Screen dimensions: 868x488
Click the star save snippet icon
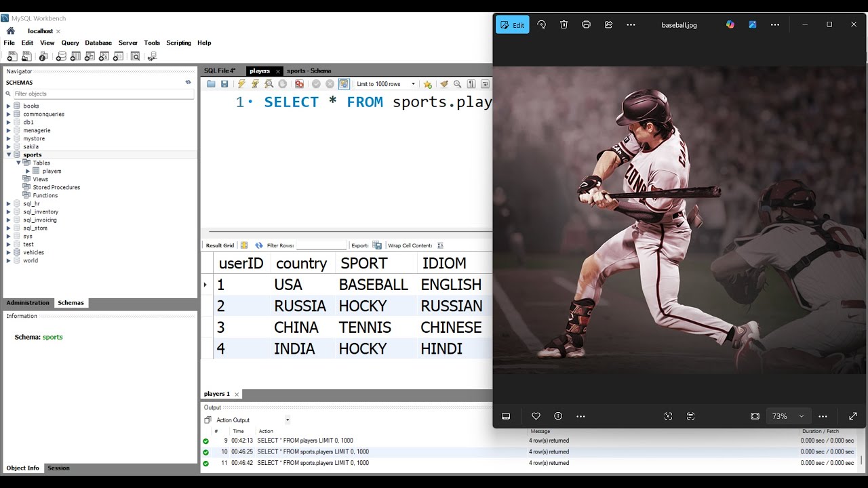(x=427, y=84)
